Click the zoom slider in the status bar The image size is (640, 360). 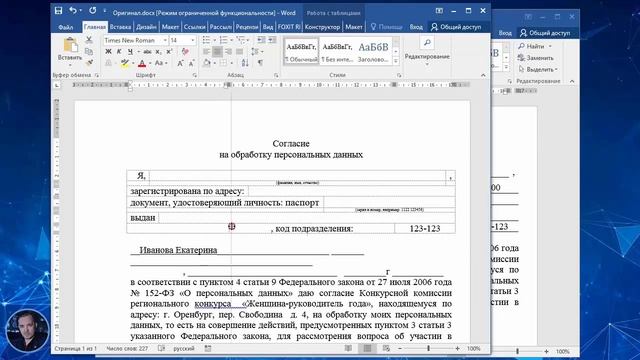pos(429,349)
